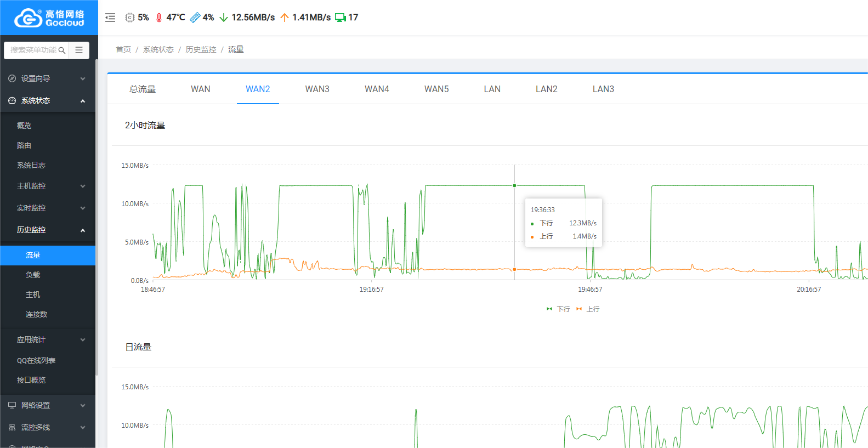This screenshot has width=868, height=448.
Task: Click the upload speed arrow icon
Action: tap(285, 18)
